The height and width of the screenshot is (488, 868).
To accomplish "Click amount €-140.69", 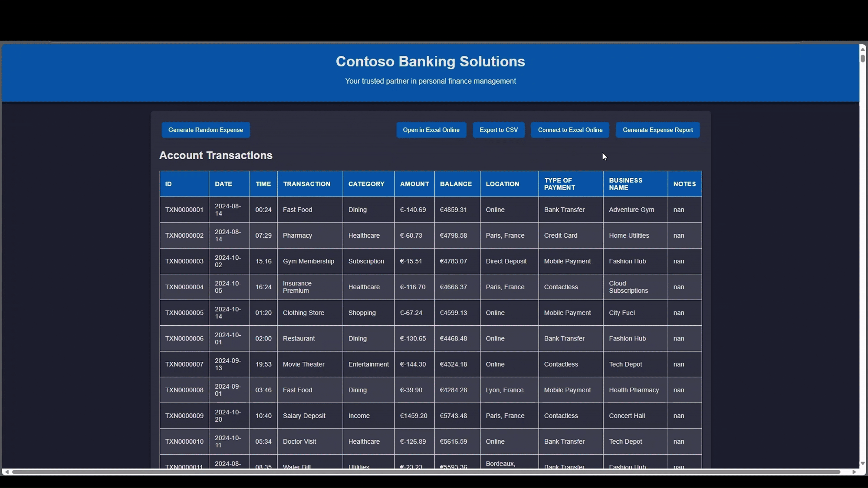I will tap(413, 210).
